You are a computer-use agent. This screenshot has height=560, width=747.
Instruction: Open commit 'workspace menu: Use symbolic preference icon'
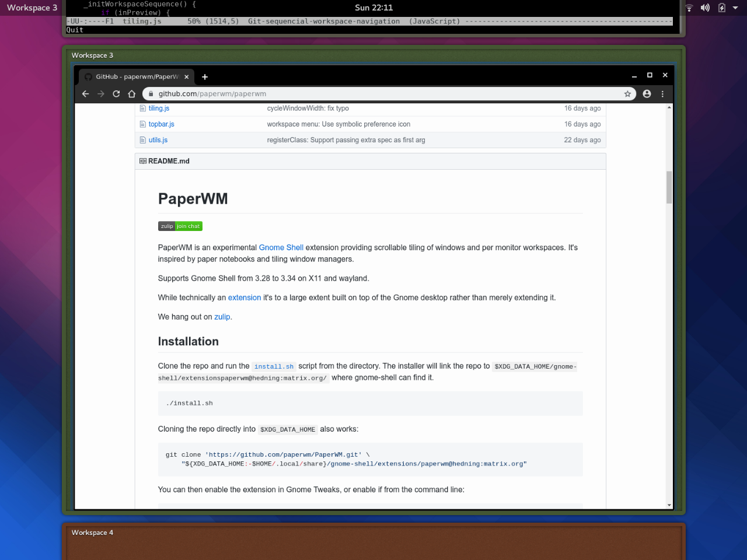[338, 124]
